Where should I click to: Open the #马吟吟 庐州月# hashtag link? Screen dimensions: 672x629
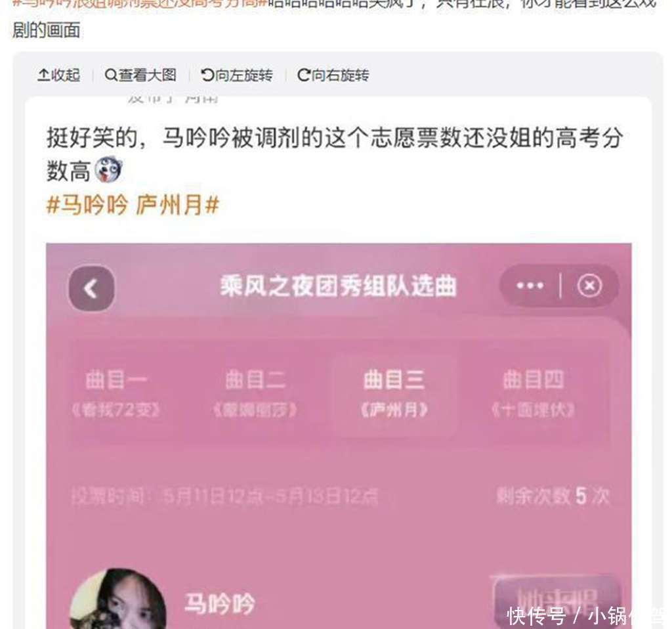(133, 204)
